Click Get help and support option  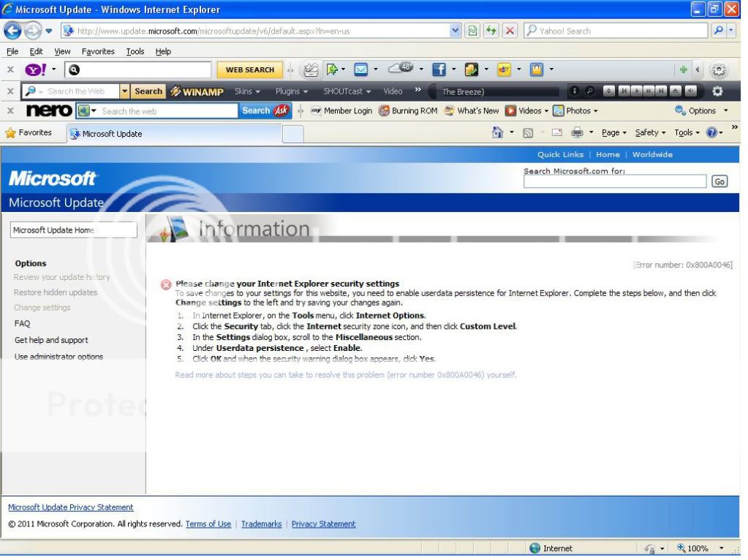(51, 340)
